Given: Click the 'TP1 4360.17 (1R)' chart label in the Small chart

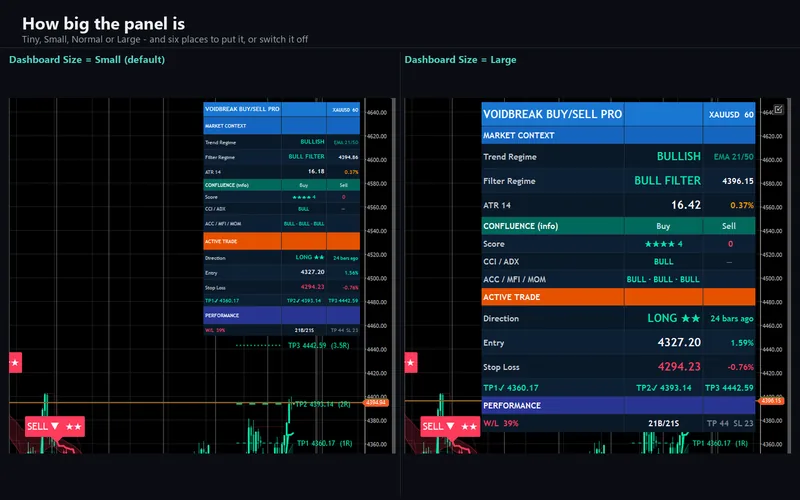Looking at the screenshot, I should click(325, 443).
